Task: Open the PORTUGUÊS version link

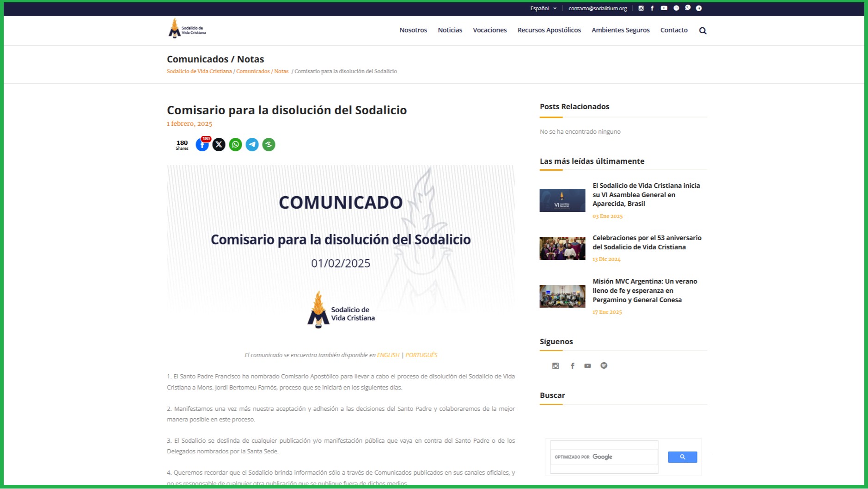Action: [x=421, y=355]
